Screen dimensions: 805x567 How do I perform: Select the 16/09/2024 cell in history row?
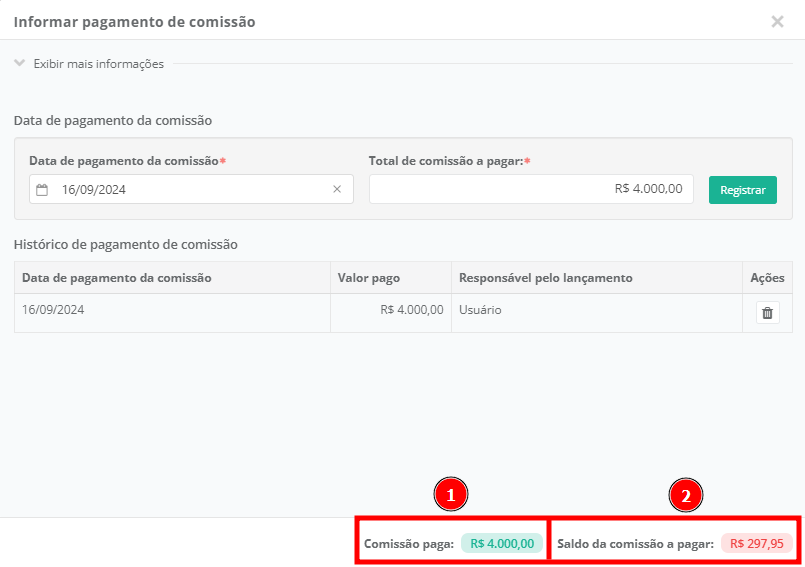click(53, 310)
